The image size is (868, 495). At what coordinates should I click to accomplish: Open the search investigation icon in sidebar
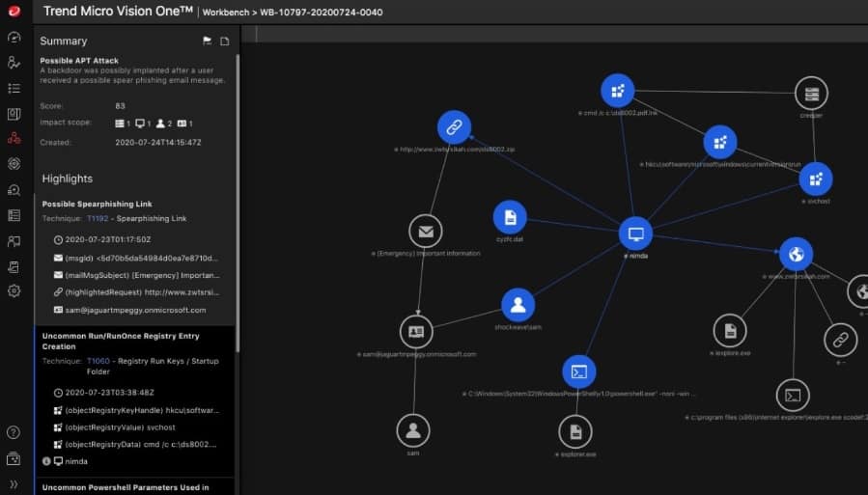[14, 190]
